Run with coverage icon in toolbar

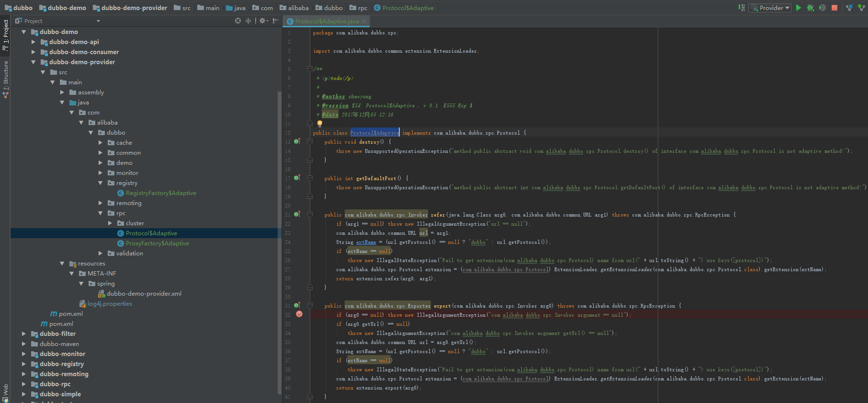822,8
